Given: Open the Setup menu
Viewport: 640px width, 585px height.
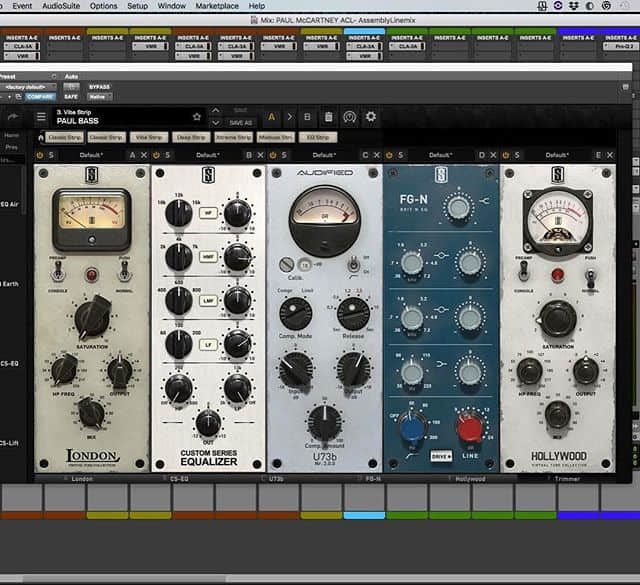Looking at the screenshot, I should pyautogui.click(x=138, y=6).
